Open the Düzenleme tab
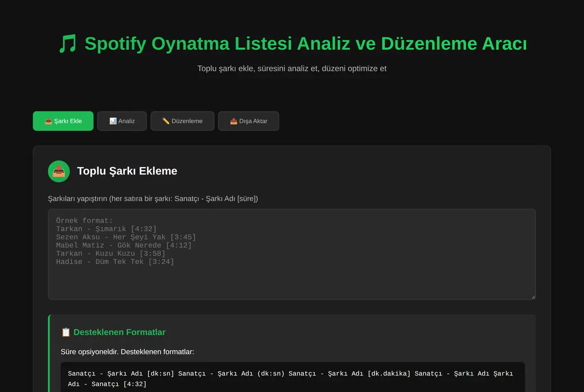This screenshot has width=584, height=392. 182,121
